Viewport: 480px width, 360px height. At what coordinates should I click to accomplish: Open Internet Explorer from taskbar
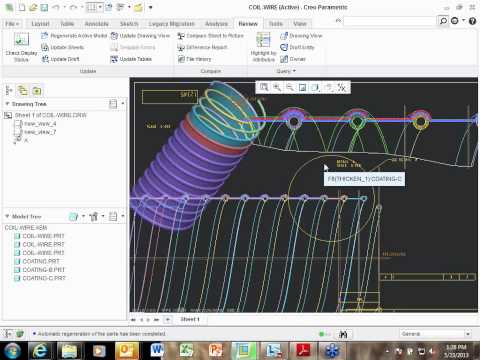click(x=39, y=351)
